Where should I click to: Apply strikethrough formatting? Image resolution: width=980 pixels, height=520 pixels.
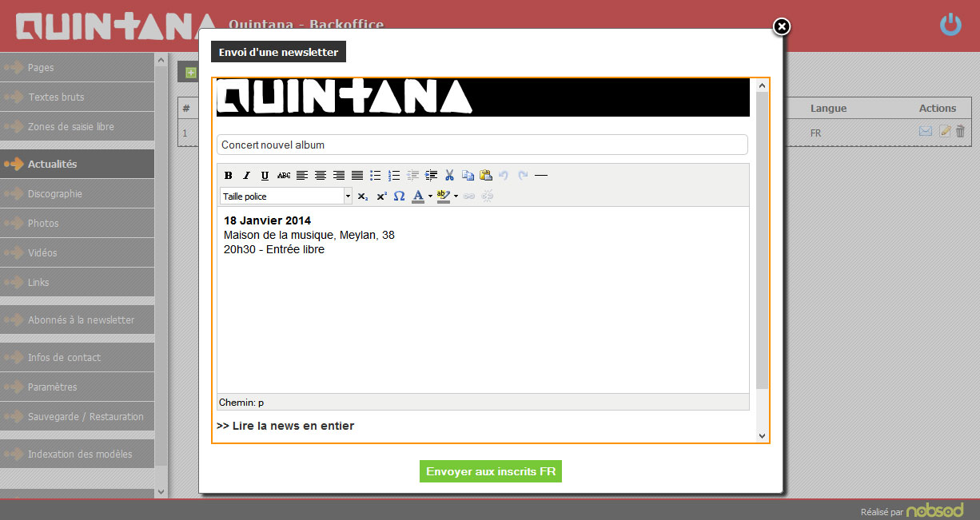coord(283,175)
